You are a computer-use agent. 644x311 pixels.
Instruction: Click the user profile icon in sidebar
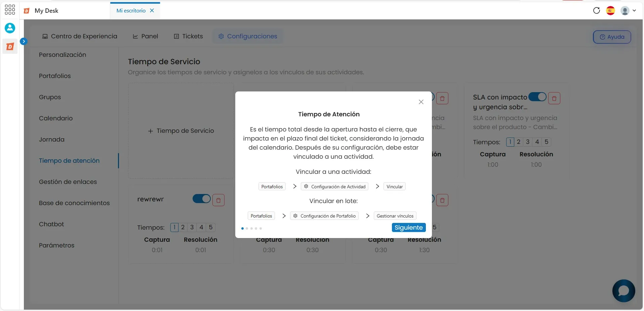[10, 28]
